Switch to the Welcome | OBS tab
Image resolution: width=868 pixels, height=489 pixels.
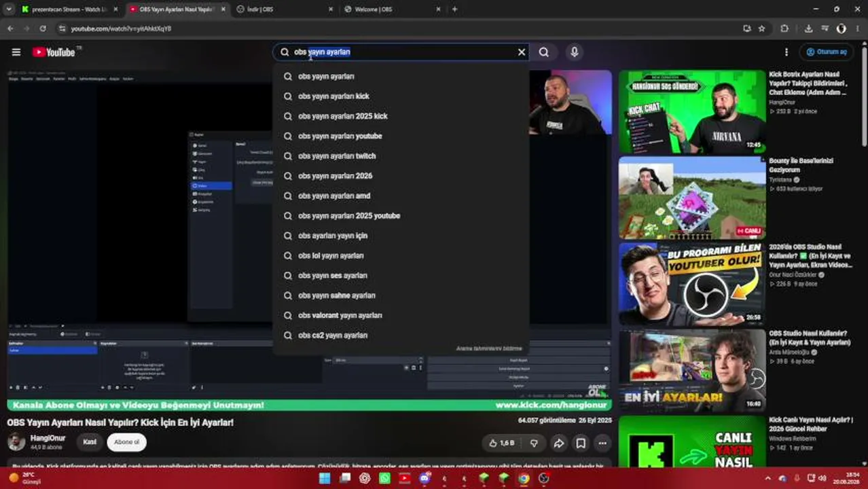coord(392,10)
